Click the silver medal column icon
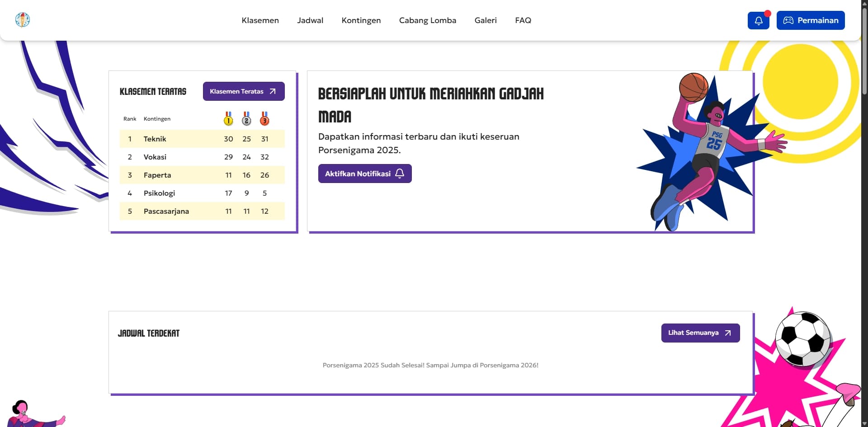 click(246, 119)
